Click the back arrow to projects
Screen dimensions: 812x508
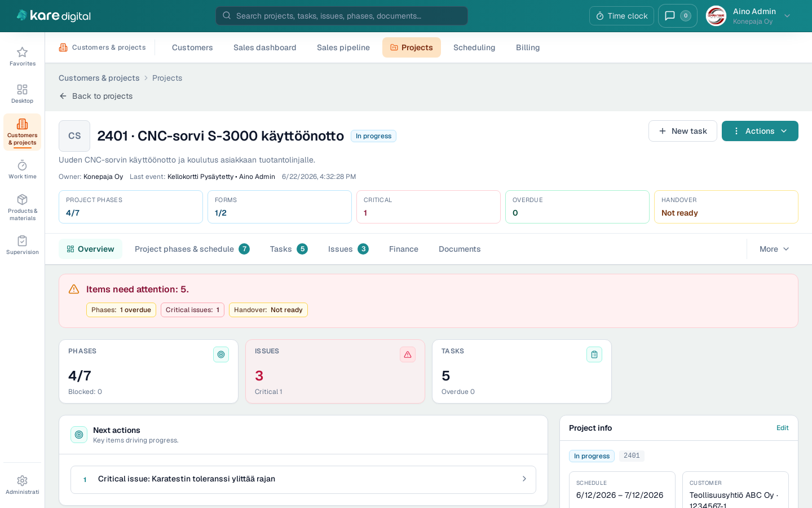tap(63, 96)
